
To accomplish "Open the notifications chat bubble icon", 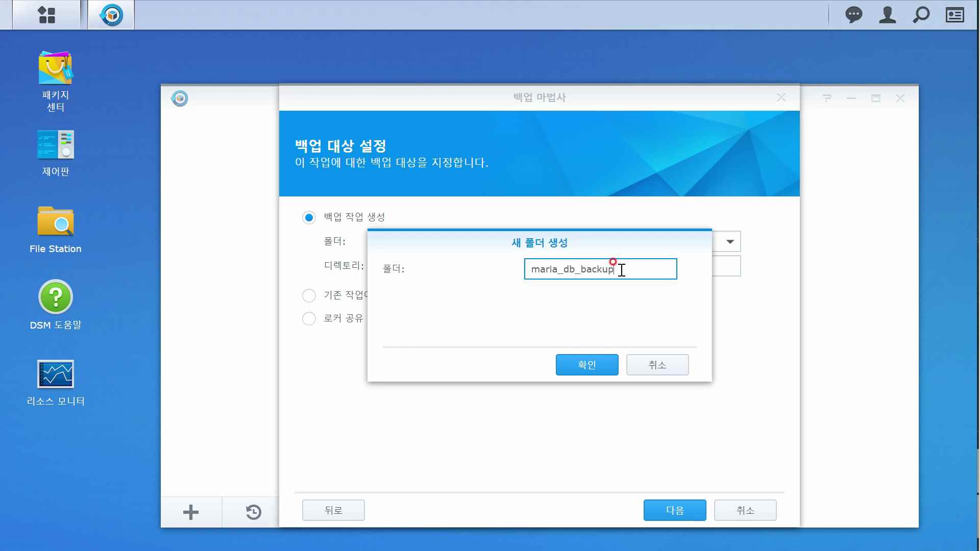I will click(x=853, y=15).
